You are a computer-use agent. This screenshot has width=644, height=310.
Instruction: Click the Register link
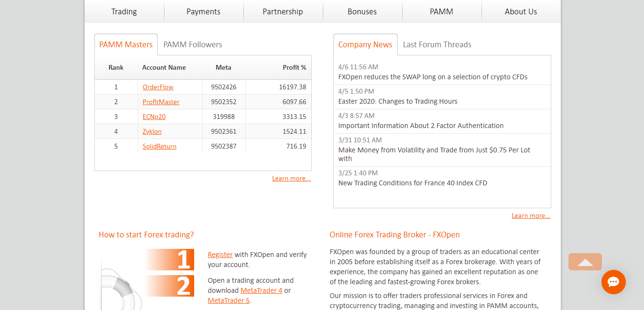tap(220, 255)
